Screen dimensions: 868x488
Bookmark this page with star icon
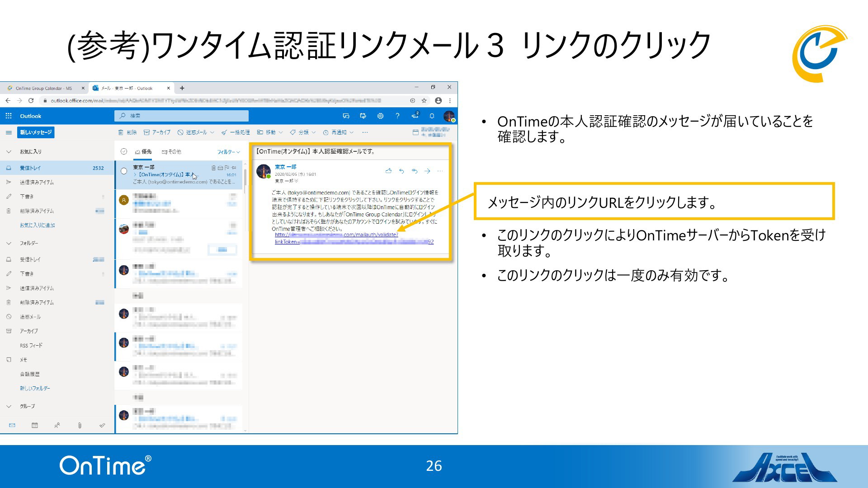click(424, 100)
